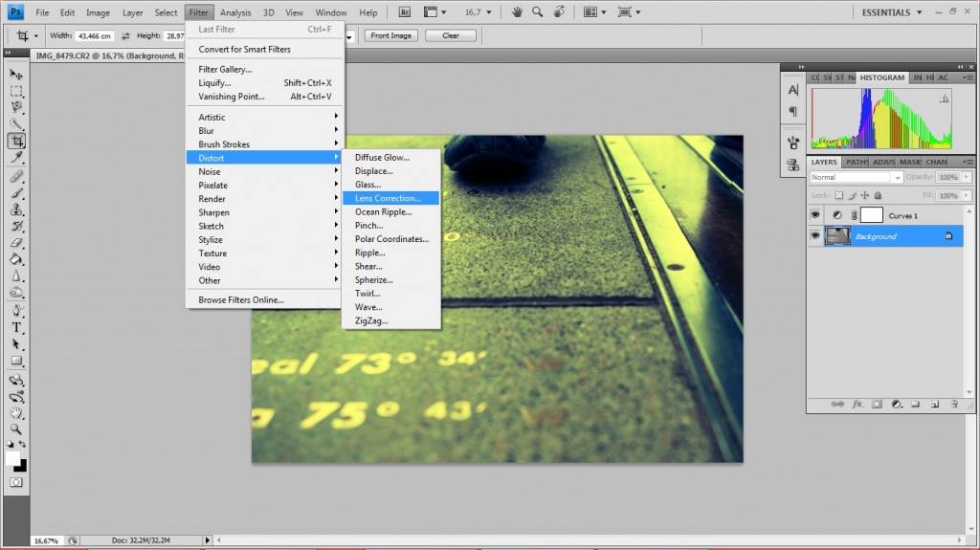Choose Lens Correction from Distort submenu

[388, 198]
